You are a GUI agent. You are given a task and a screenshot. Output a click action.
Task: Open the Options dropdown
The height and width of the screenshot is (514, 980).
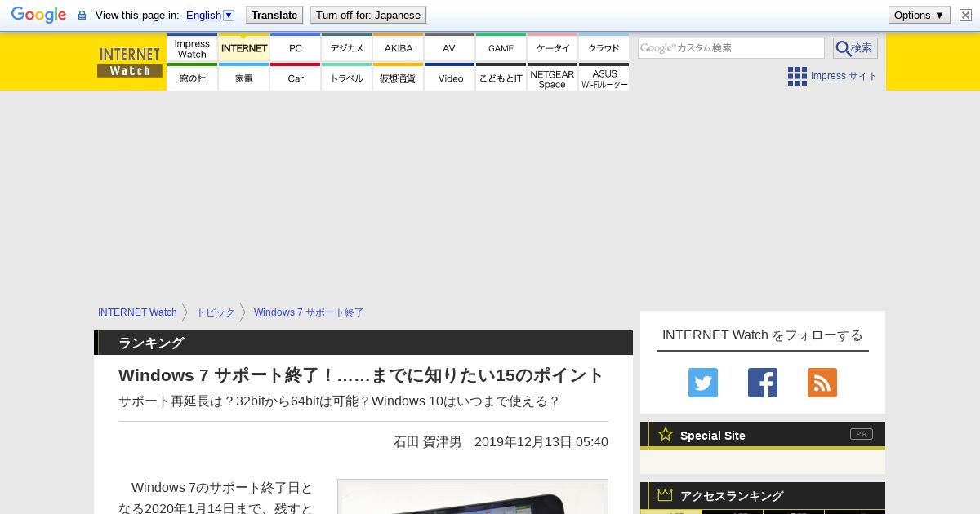click(x=919, y=15)
